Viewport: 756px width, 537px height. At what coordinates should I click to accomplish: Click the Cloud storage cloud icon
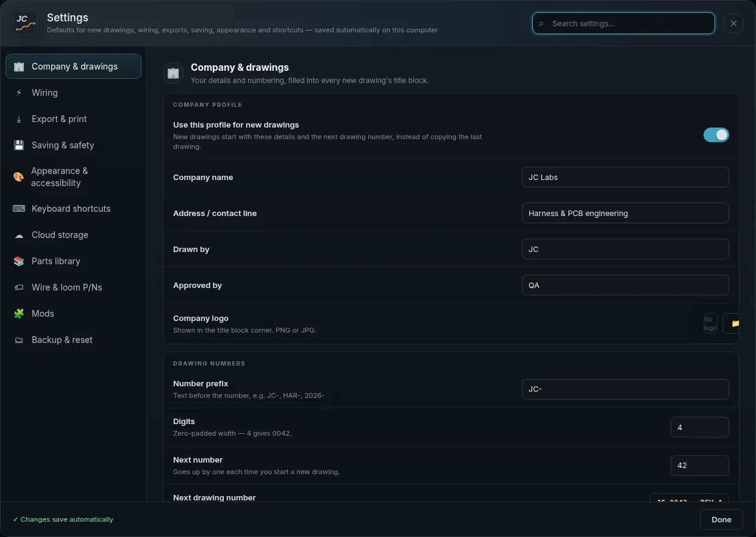[19, 235]
